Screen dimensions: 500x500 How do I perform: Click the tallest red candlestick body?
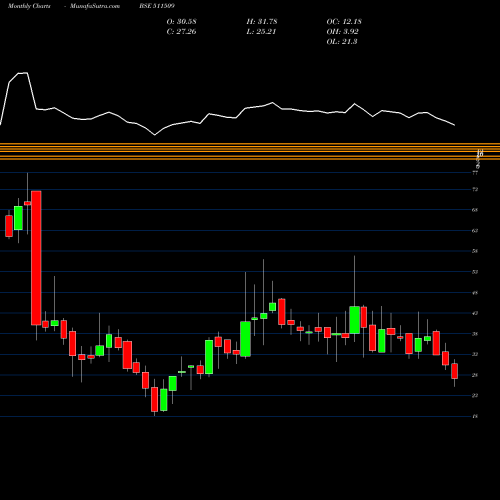[36, 258]
